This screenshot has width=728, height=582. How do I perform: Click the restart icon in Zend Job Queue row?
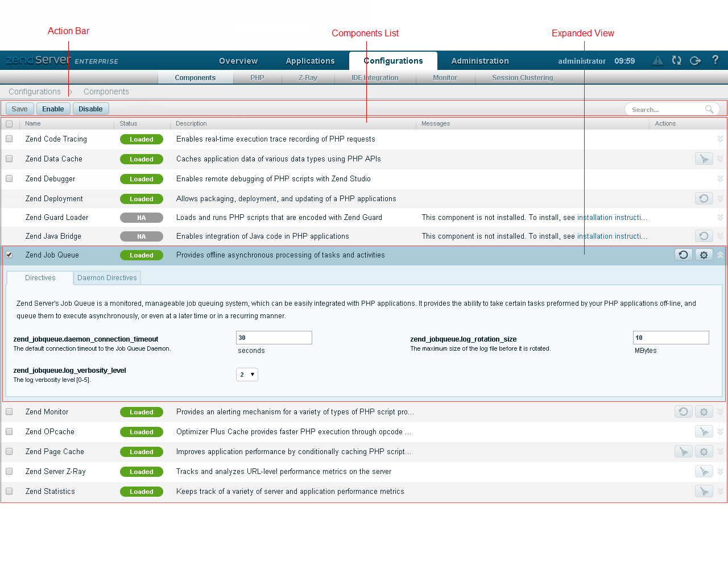(684, 255)
